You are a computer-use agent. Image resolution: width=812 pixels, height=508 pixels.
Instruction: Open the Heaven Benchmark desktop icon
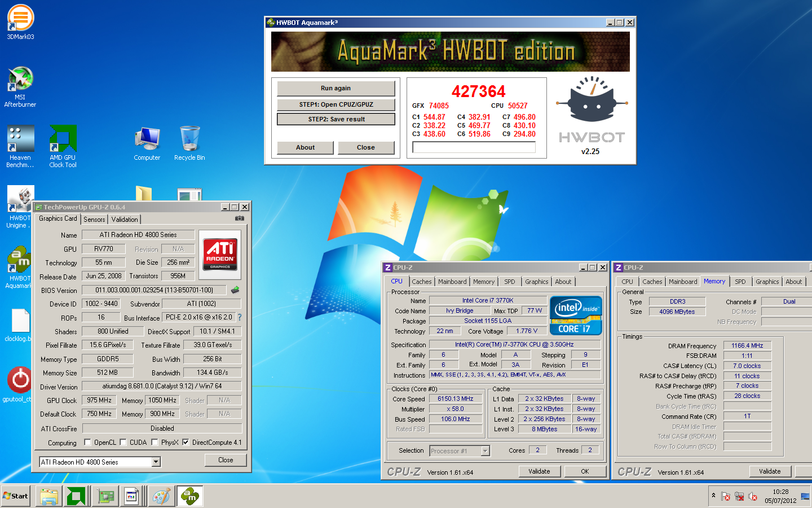click(x=20, y=147)
